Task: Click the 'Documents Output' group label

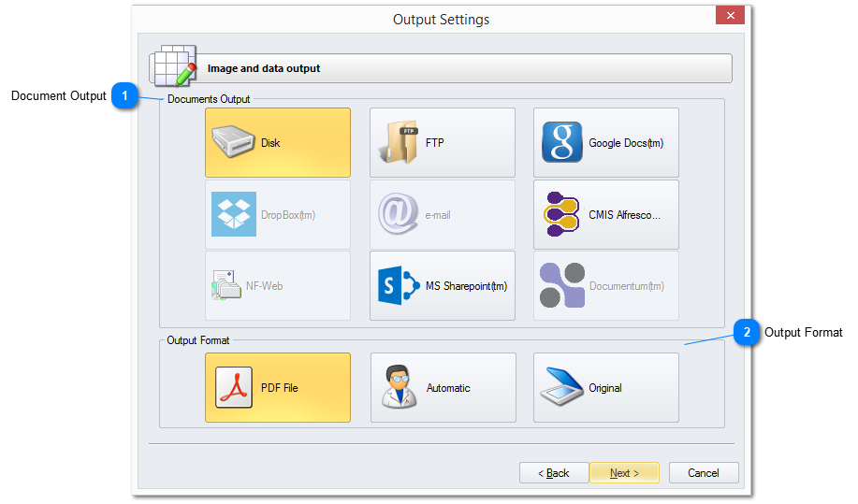Action: (x=209, y=99)
